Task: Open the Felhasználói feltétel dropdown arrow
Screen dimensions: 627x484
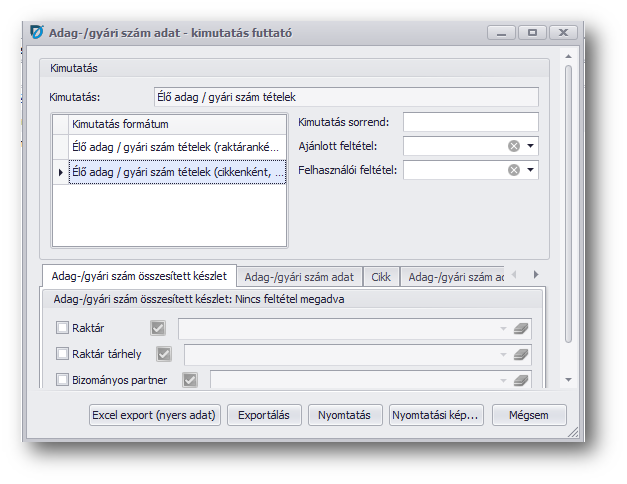Action: coord(530,170)
